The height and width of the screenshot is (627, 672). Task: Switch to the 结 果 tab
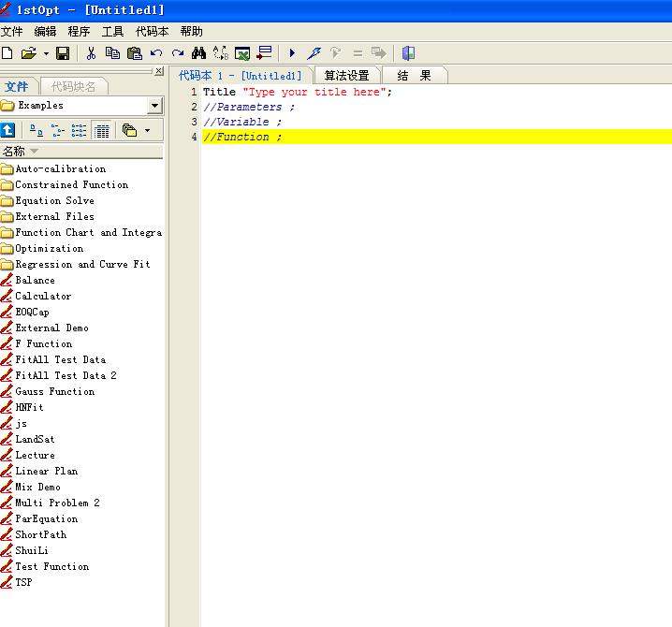[414, 76]
